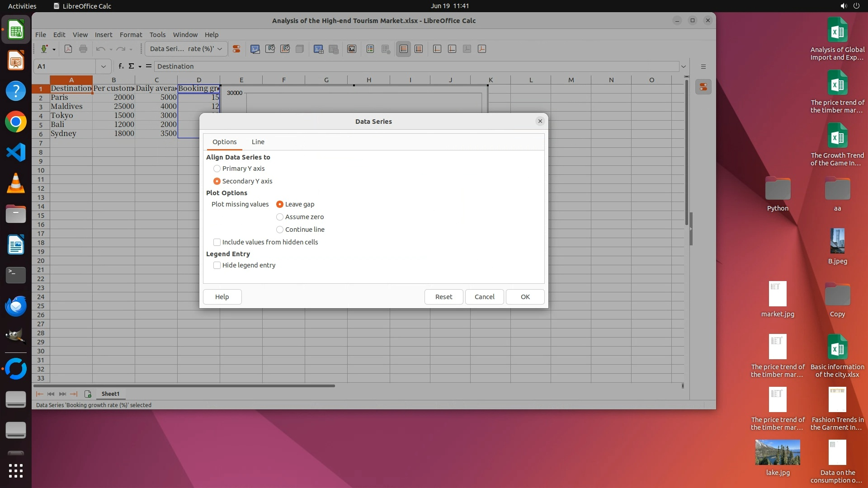Toggle the chart Legend icon in toolbar

pyautogui.click(x=370, y=49)
